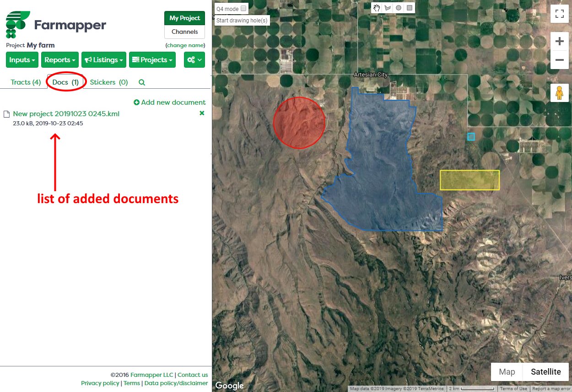This screenshot has height=392, width=572.
Task: Select the hand pan tool
Action: point(377,8)
